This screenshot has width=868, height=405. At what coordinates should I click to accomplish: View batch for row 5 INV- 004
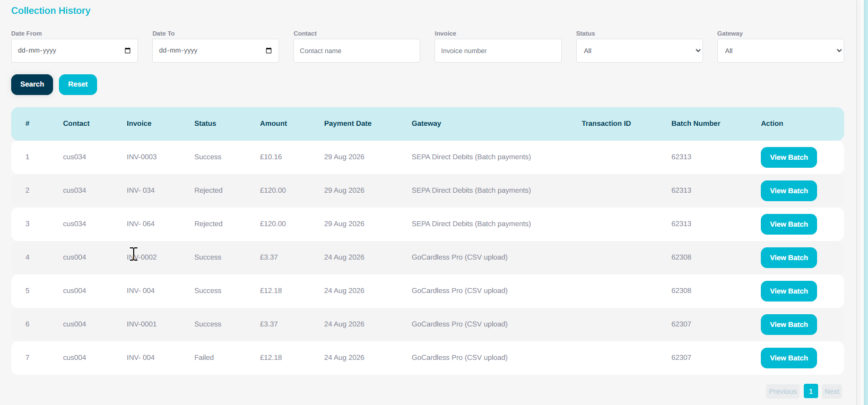click(789, 291)
